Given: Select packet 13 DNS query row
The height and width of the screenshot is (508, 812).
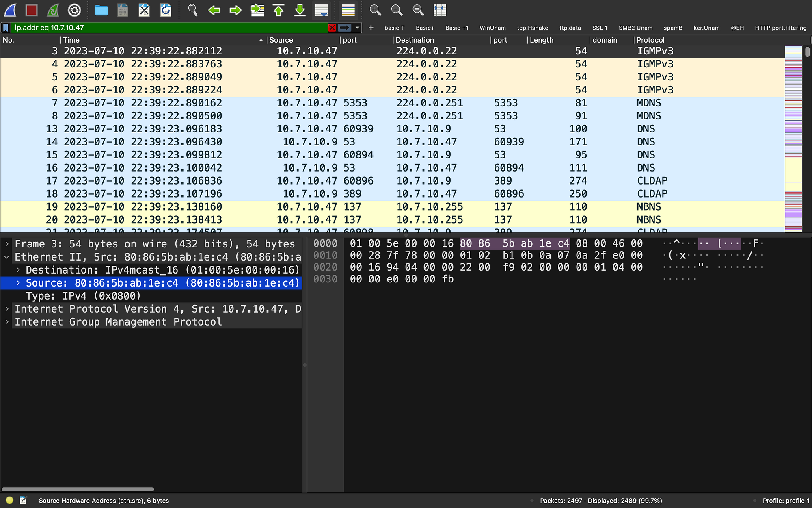Looking at the screenshot, I should tap(392, 129).
